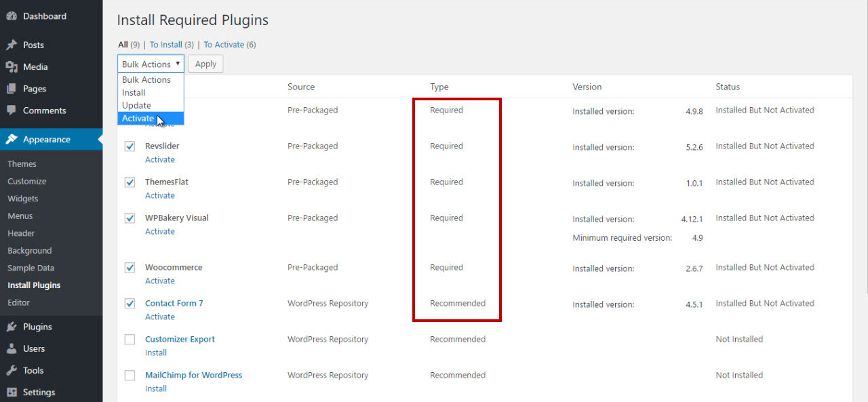Screen dimensions: 868x402
Task: Check the Customizer Export checkbox
Action: point(130,340)
